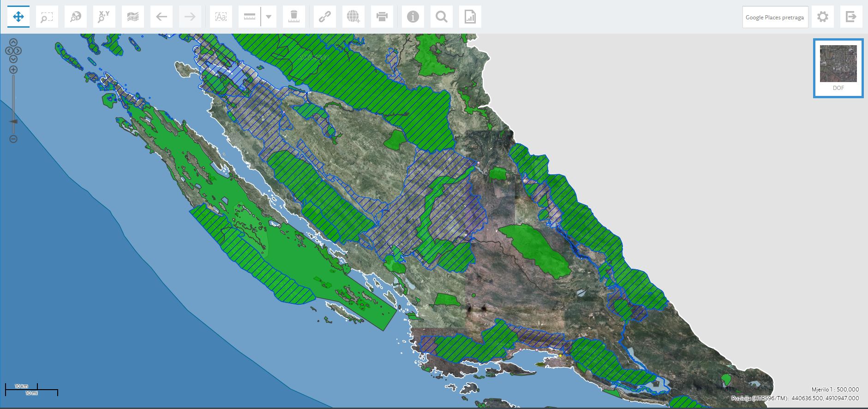Activate the ruler measure tool
Screen dimensions: 868x409
point(250,17)
